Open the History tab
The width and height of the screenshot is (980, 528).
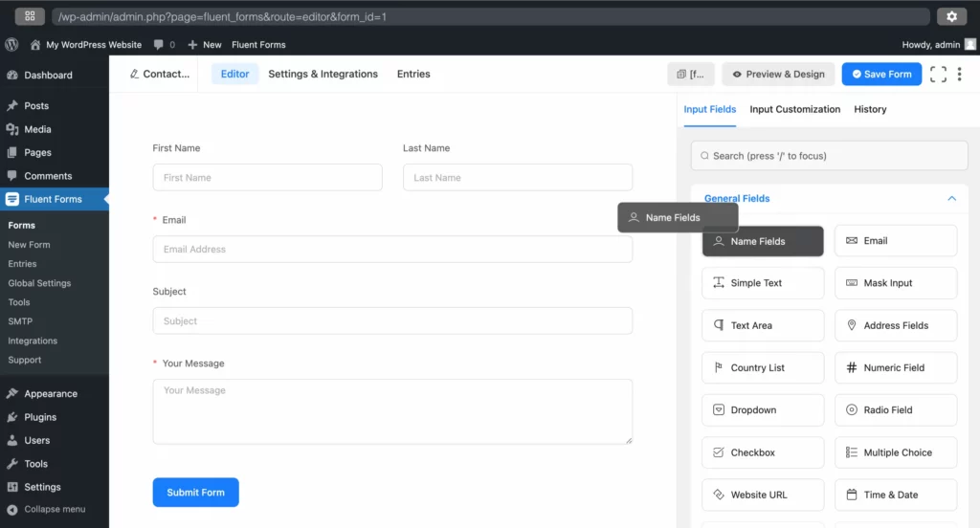click(x=870, y=109)
